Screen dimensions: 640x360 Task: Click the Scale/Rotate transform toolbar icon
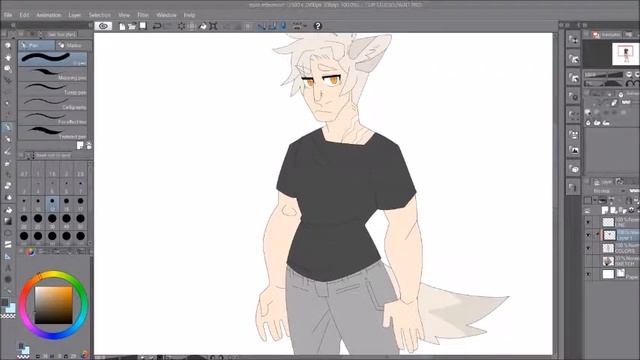213,26
